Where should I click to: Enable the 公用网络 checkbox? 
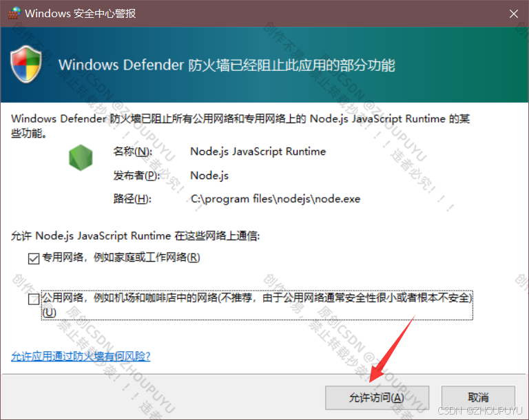pyautogui.click(x=34, y=299)
